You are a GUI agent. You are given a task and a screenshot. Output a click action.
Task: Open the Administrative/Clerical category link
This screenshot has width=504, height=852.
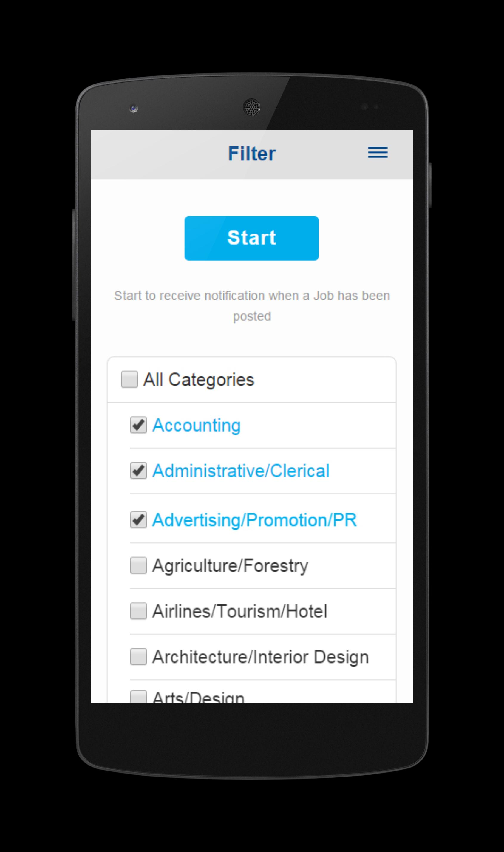pos(241,470)
